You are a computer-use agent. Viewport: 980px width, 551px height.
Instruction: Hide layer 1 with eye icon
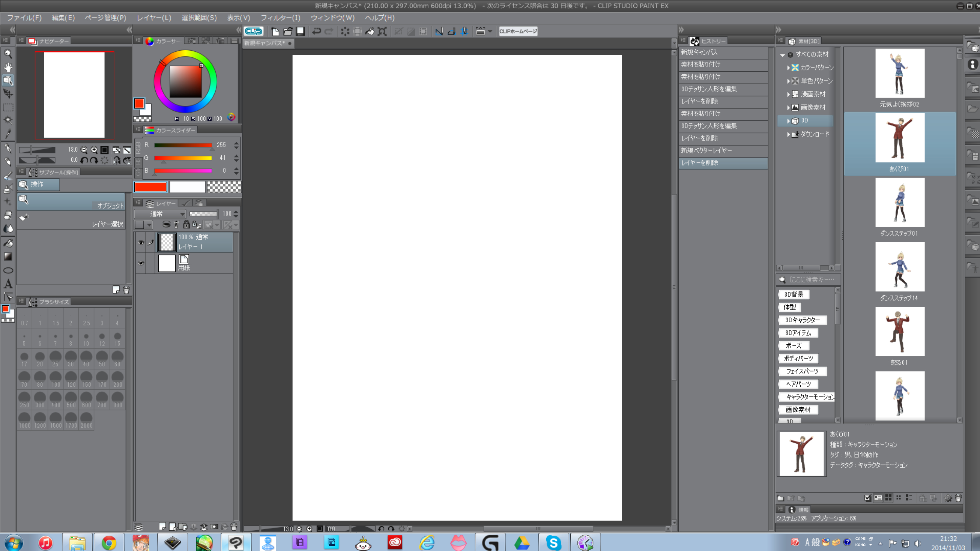(141, 243)
